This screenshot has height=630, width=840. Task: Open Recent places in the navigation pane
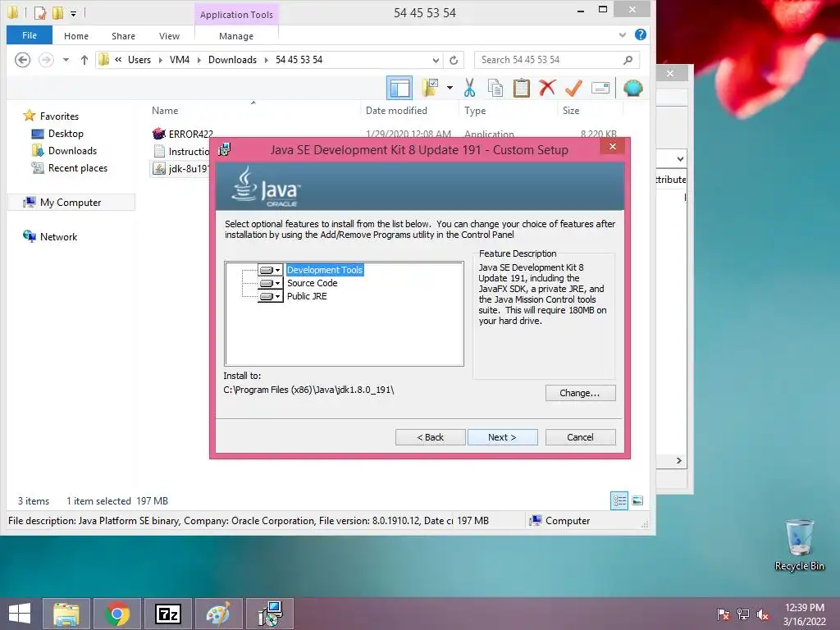78,167
